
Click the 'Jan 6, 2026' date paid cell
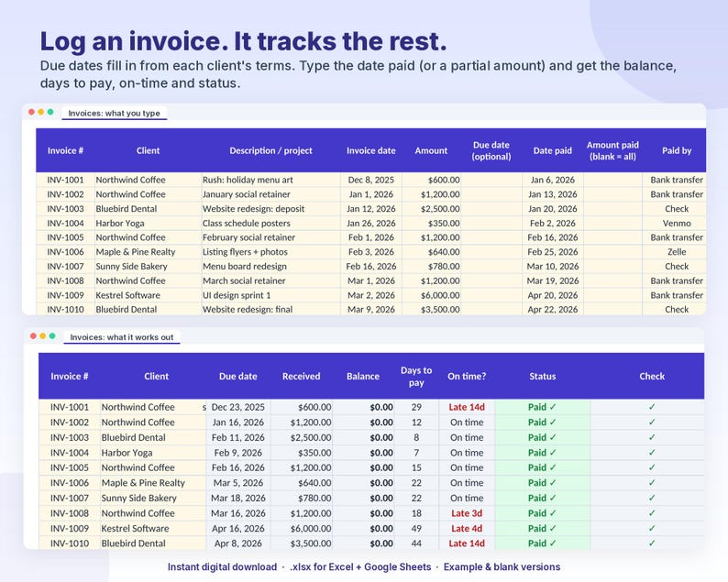tap(553, 180)
